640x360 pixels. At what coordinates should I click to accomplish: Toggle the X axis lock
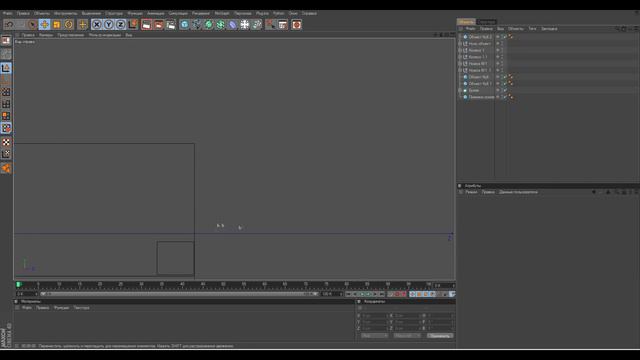97,24
